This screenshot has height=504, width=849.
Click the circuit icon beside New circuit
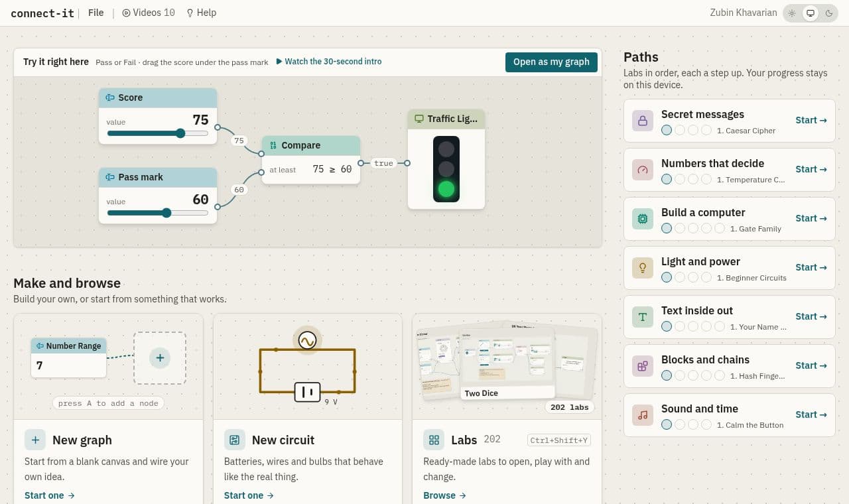click(235, 440)
